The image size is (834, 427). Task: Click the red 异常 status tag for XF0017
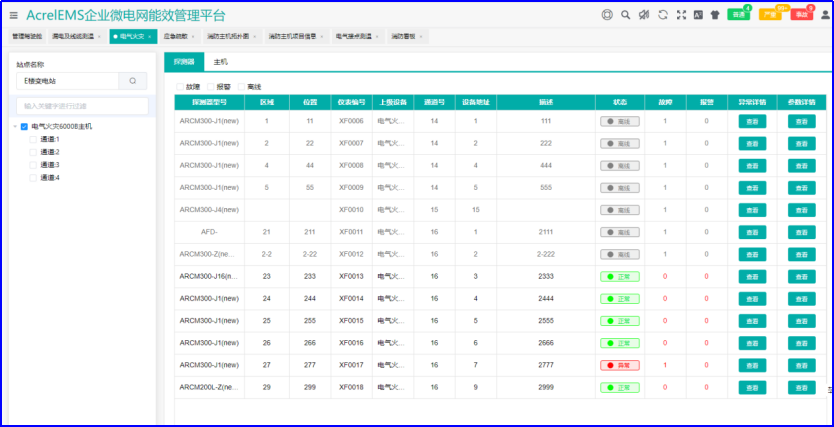click(x=619, y=365)
